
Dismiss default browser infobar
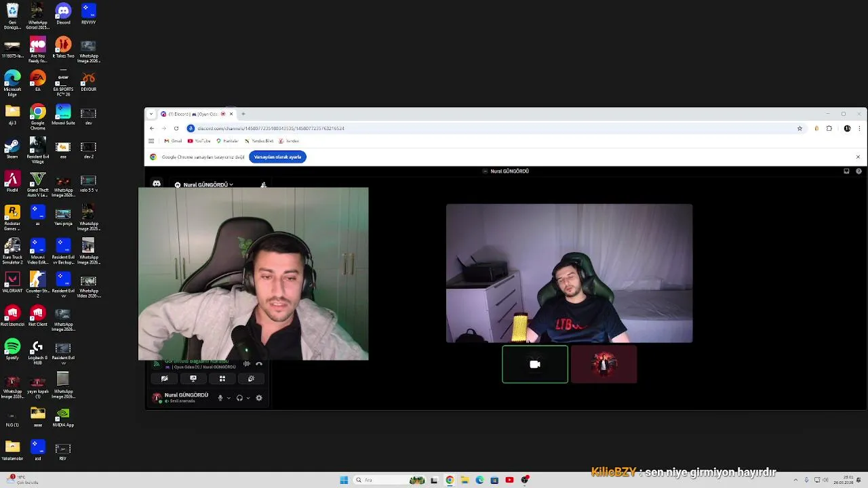tap(858, 157)
